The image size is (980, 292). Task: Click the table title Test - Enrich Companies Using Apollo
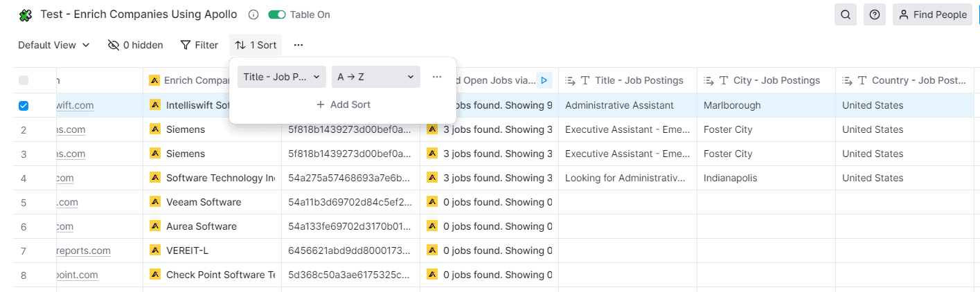point(139,15)
